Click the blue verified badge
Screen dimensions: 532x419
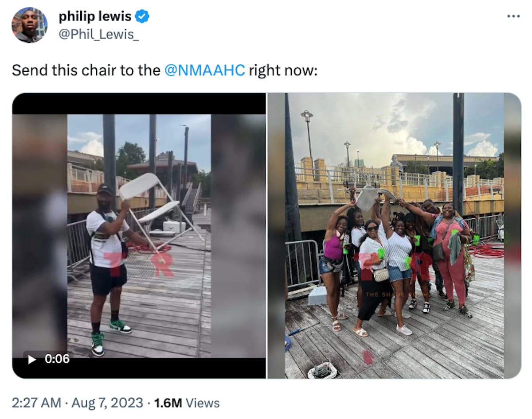click(x=142, y=17)
